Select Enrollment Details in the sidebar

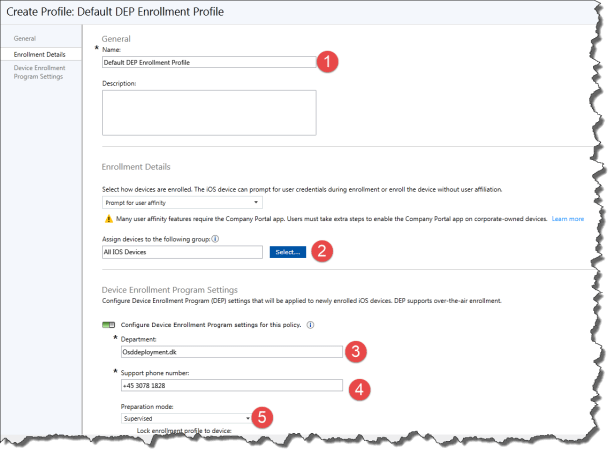(x=40, y=53)
